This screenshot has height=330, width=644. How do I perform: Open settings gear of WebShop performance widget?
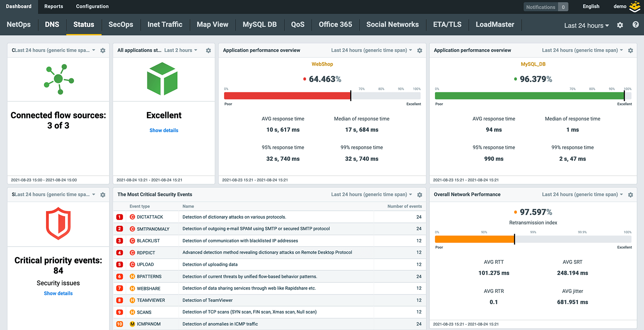pos(419,50)
